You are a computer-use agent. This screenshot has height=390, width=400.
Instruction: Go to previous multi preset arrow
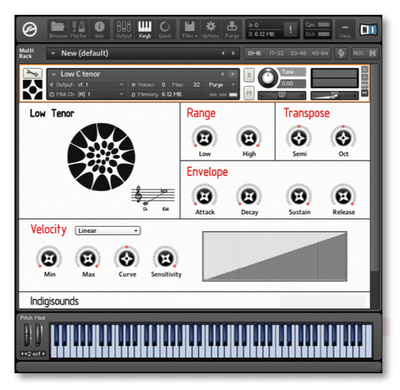pos(223,53)
